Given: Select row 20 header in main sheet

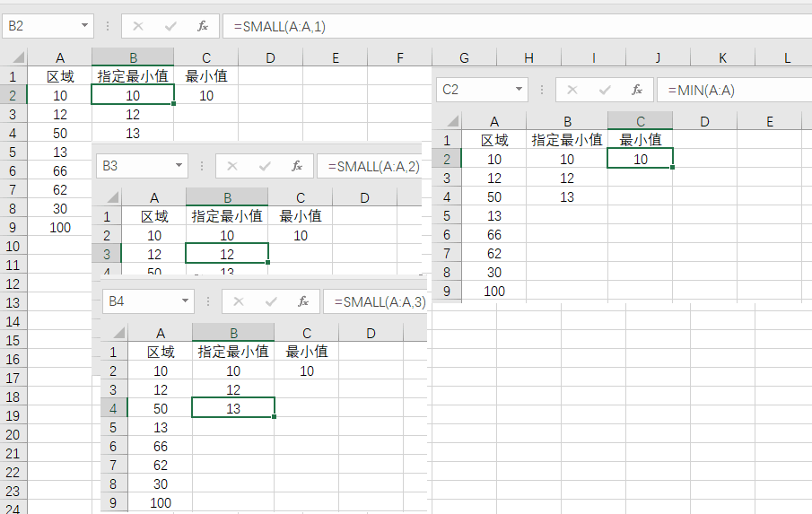Looking at the screenshot, I should click(13, 435).
